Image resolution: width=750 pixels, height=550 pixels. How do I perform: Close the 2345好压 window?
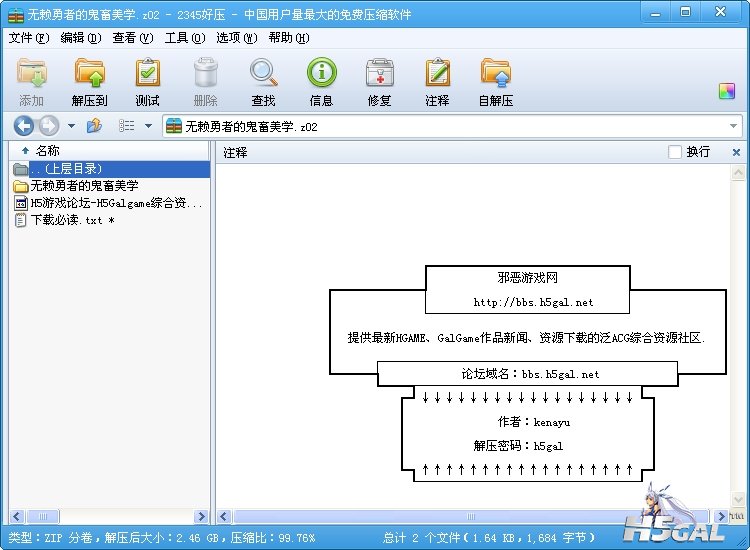click(x=720, y=13)
